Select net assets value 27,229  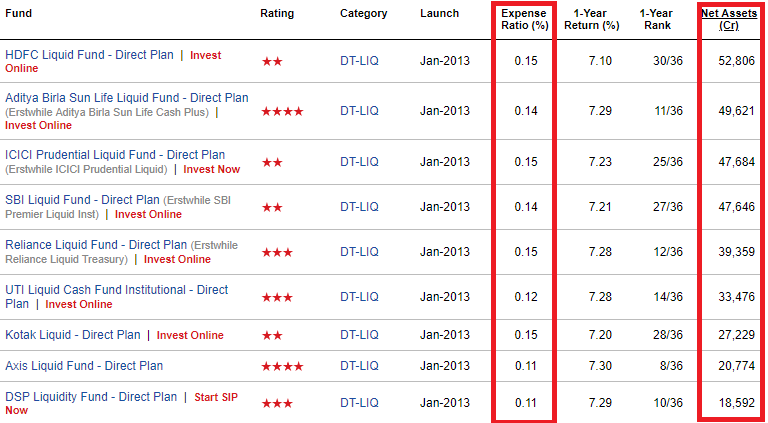point(736,335)
